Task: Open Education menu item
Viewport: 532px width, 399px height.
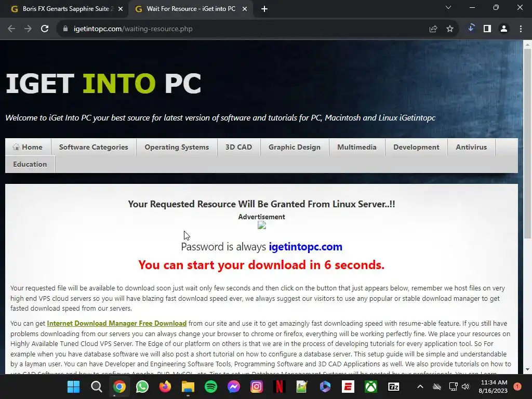Action: [30, 164]
